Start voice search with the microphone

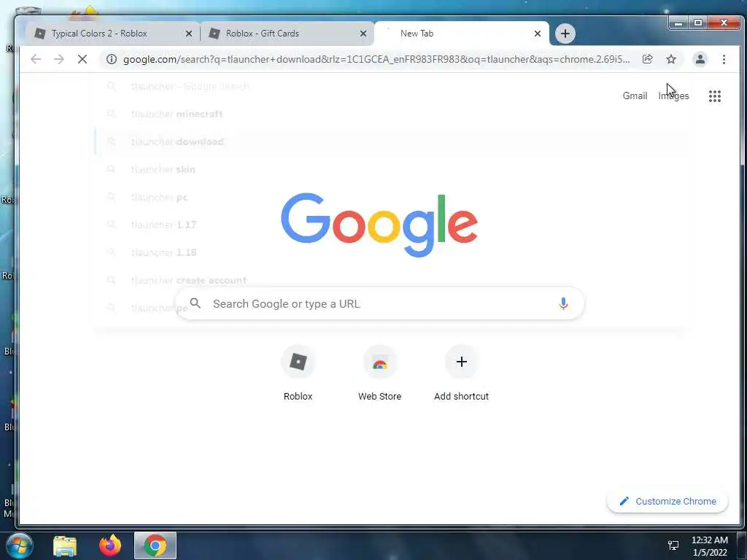563,303
